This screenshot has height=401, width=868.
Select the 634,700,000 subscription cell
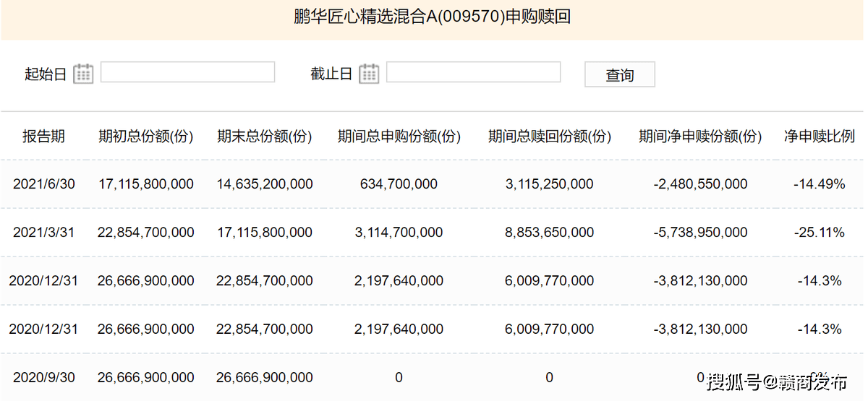click(399, 184)
